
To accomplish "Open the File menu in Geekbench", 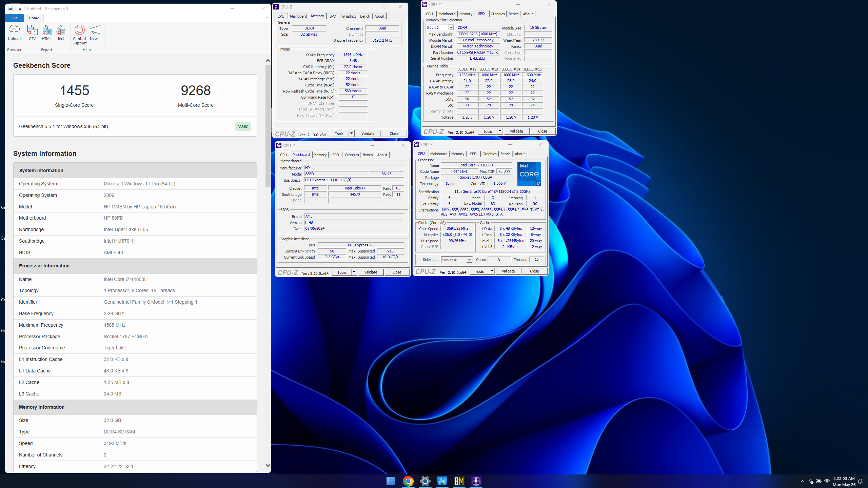I will pos(15,18).
